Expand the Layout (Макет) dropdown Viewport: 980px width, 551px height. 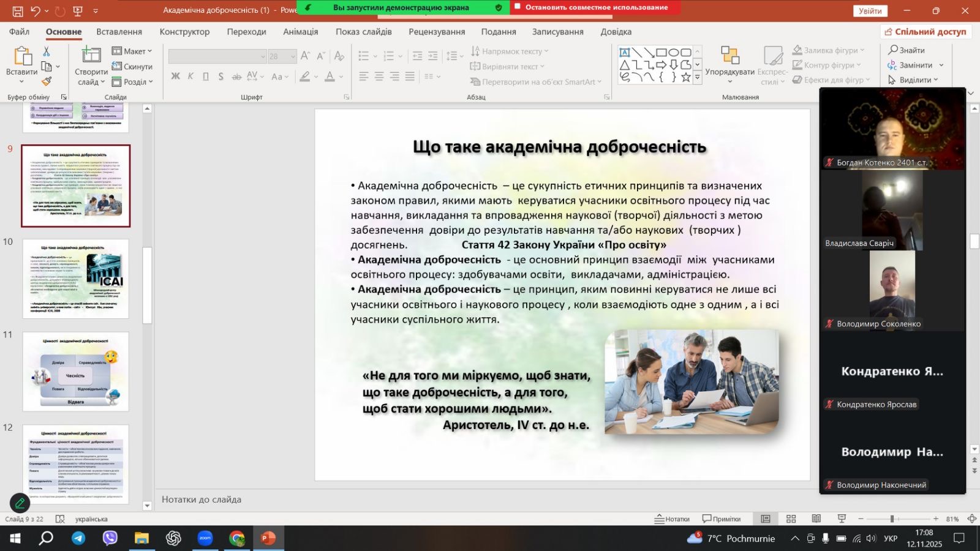click(132, 51)
